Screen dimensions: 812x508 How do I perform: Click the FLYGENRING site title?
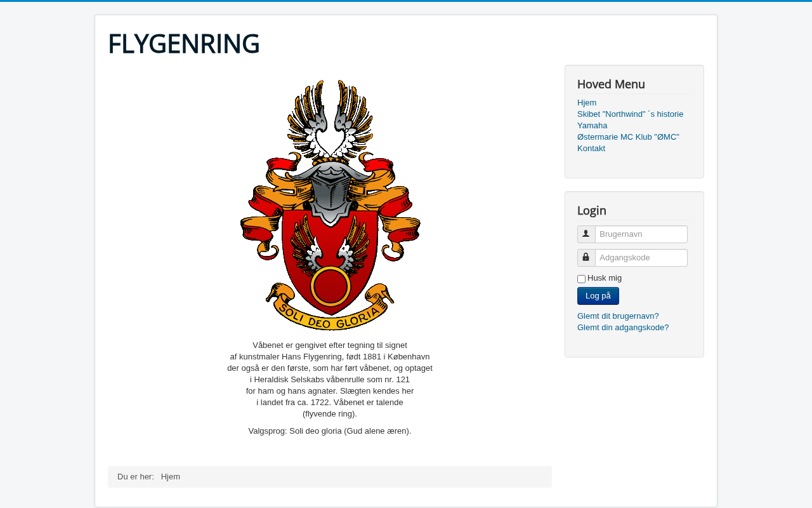coord(184,44)
